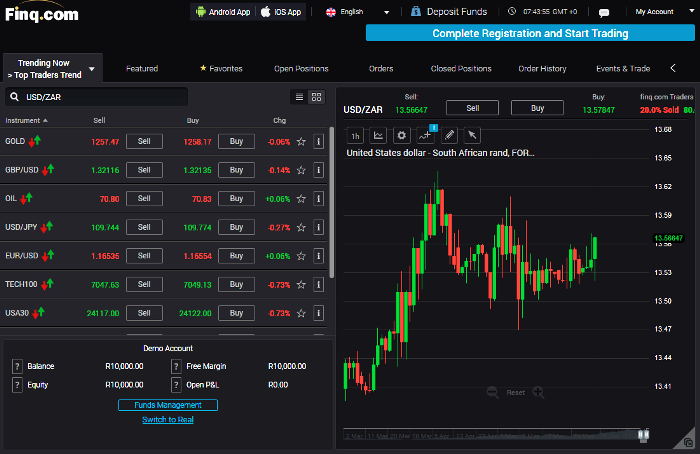
Task: Change the chart type with line-chart icon
Action: tap(378, 136)
